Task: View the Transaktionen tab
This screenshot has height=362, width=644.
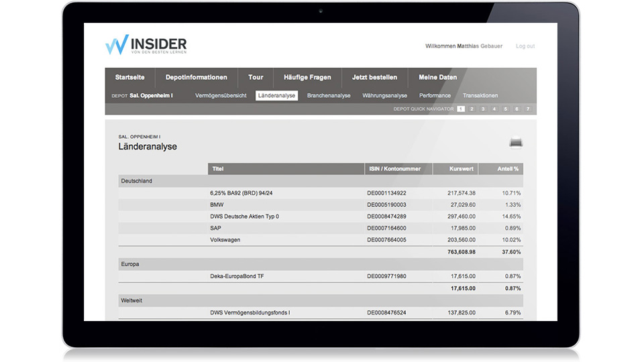Action: coord(480,96)
